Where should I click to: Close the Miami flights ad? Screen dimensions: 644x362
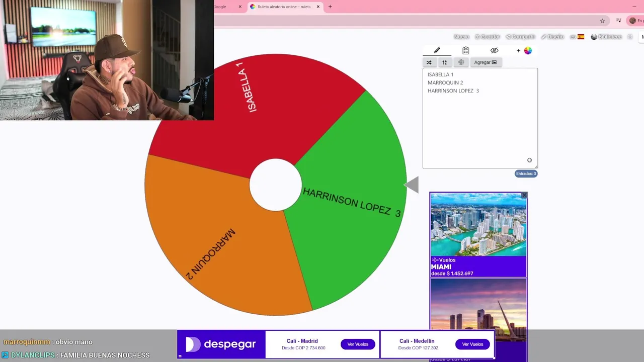click(x=524, y=195)
